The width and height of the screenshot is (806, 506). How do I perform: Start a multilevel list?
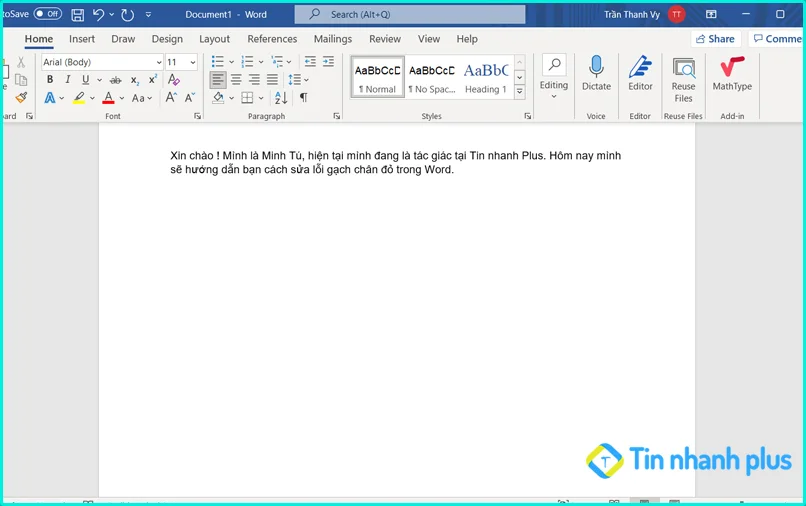[x=277, y=62]
